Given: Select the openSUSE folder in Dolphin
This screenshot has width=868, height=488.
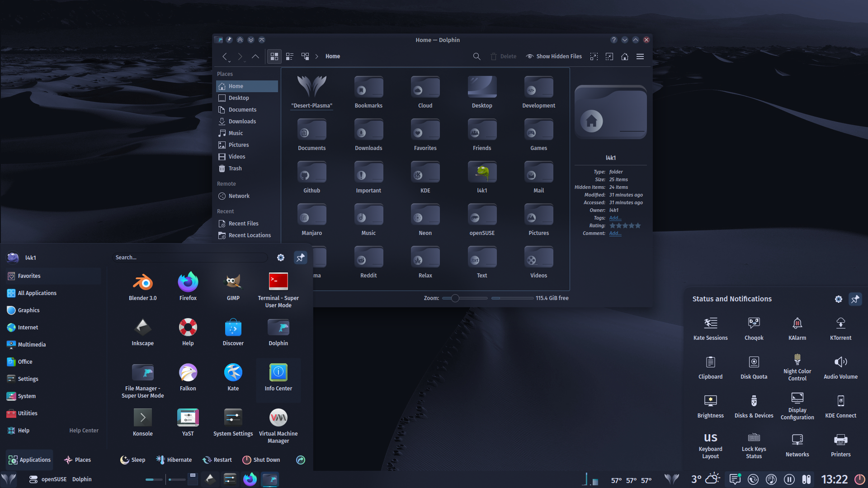Looking at the screenshot, I should [482, 220].
